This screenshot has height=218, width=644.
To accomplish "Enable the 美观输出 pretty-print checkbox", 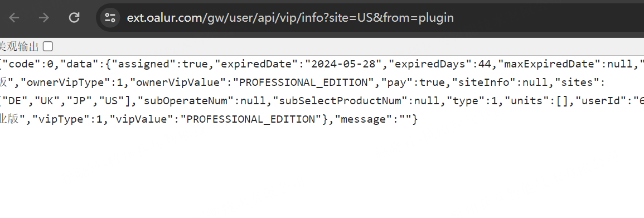I will 48,46.
